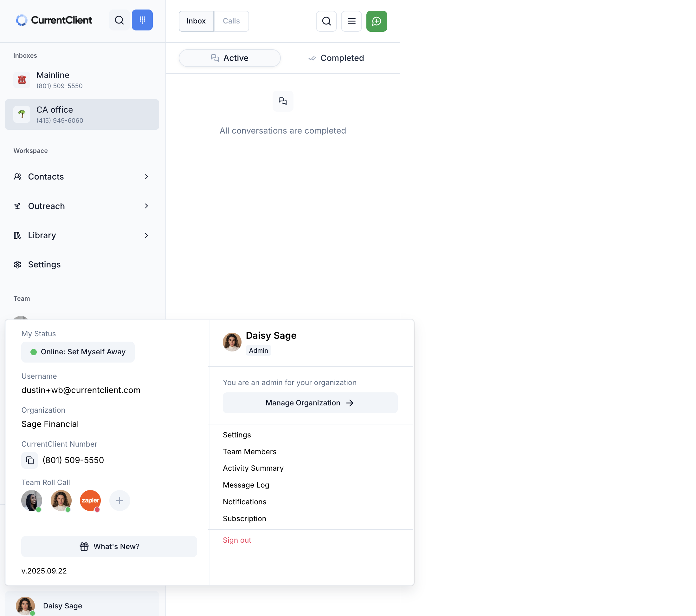
Task: Toggle status Online: Set Myself Away
Action: pyautogui.click(x=78, y=352)
